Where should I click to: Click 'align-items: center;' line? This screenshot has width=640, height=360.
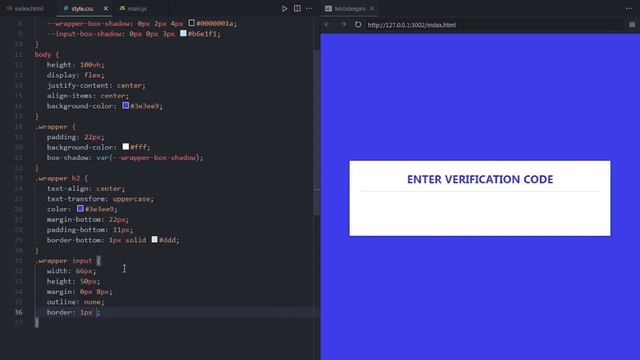point(88,96)
